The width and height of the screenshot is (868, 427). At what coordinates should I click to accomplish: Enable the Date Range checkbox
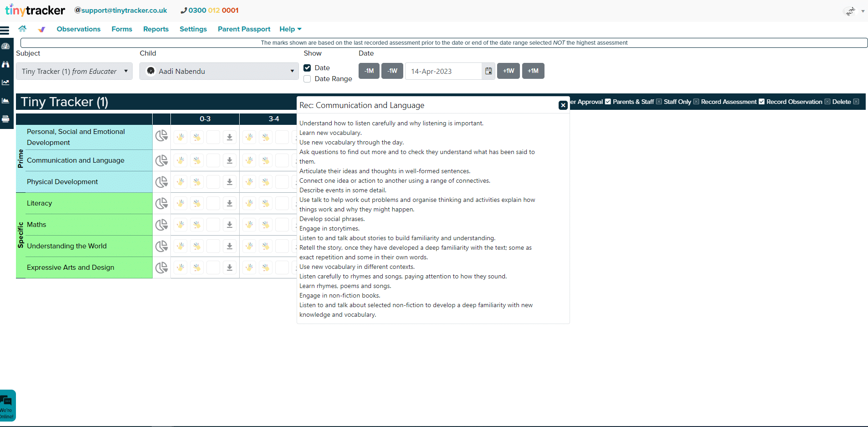(x=307, y=79)
